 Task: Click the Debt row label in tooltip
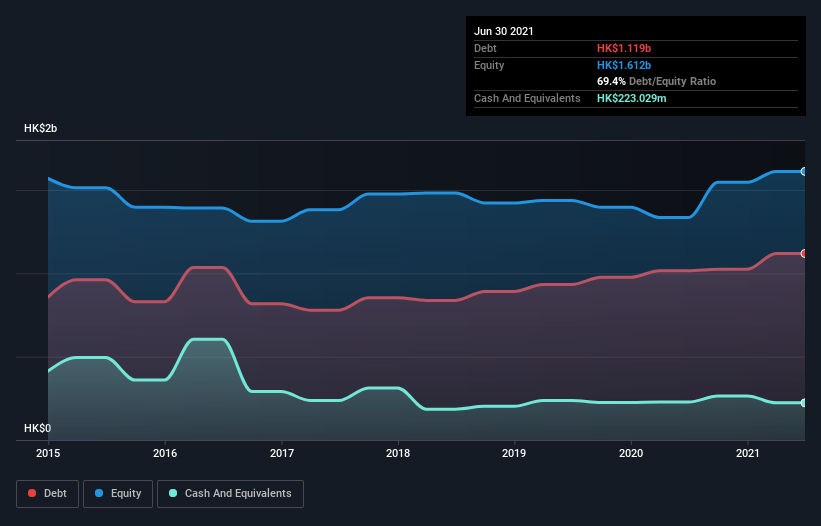[x=485, y=48]
